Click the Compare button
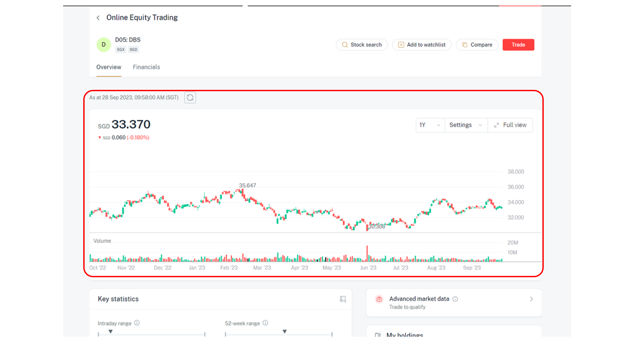632x364 pixels. tap(477, 45)
